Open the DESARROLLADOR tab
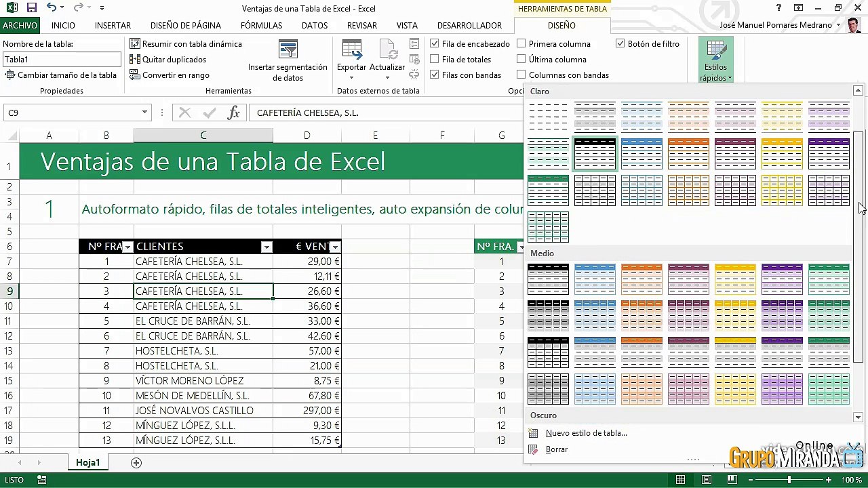The height and width of the screenshot is (488, 868). tap(469, 26)
